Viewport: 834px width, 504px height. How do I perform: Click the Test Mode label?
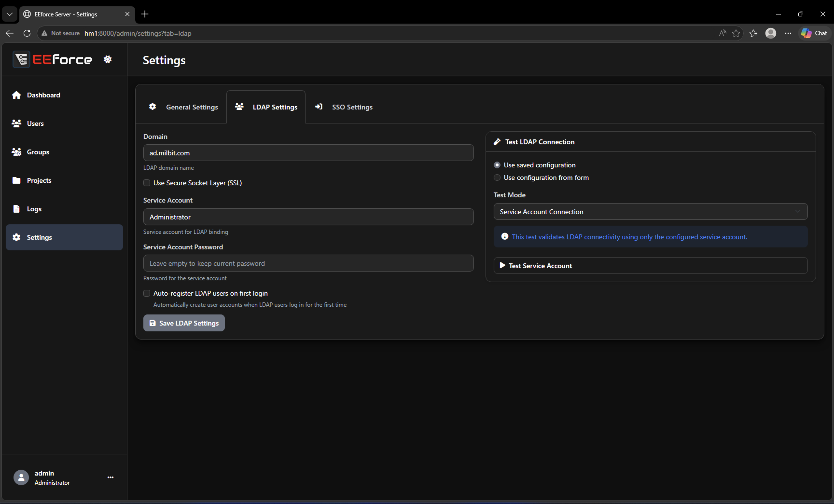(x=509, y=195)
